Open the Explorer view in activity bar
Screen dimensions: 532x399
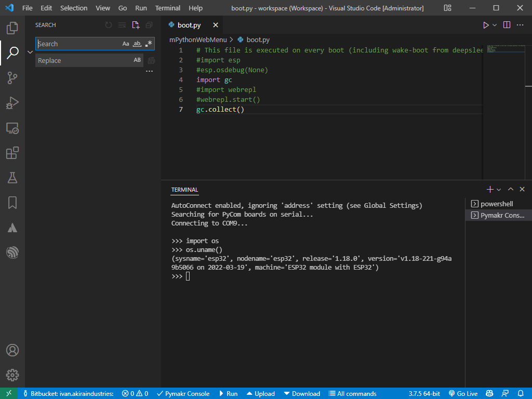12,28
